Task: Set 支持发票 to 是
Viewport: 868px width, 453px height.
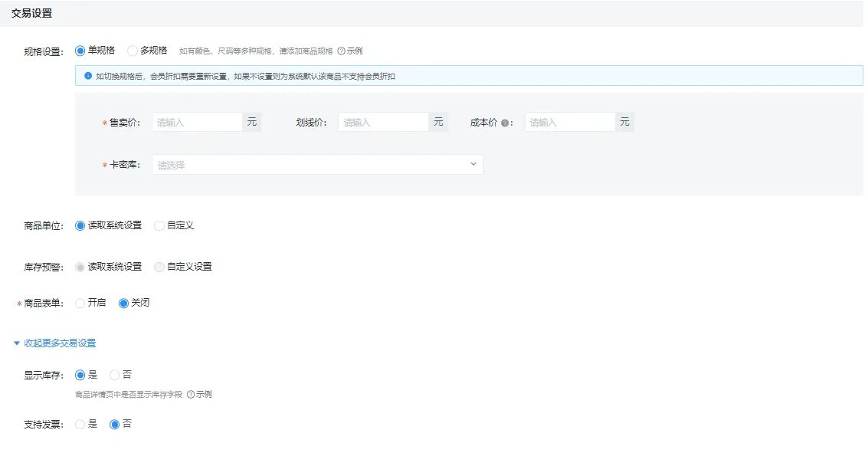Action: [x=80, y=424]
